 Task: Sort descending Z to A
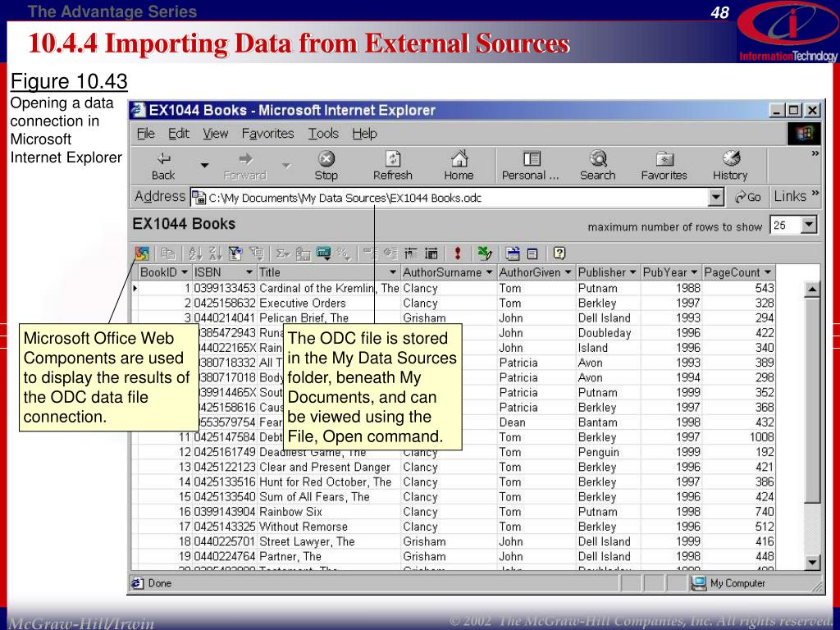(x=215, y=253)
